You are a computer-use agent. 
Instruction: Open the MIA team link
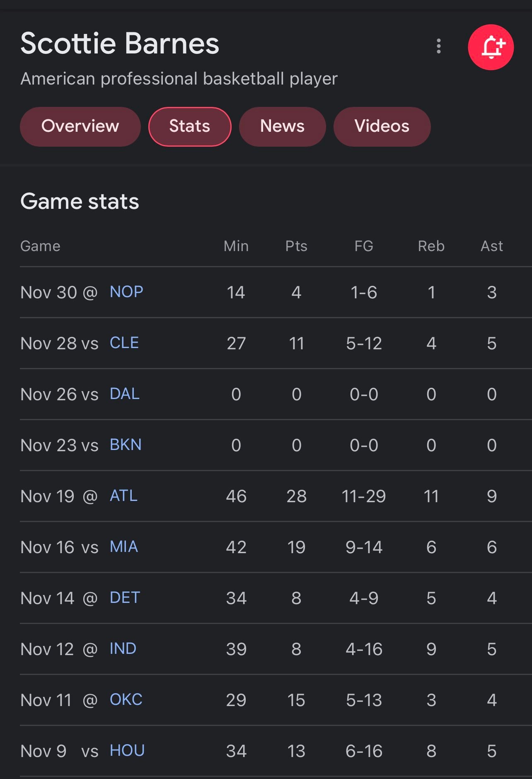124,547
